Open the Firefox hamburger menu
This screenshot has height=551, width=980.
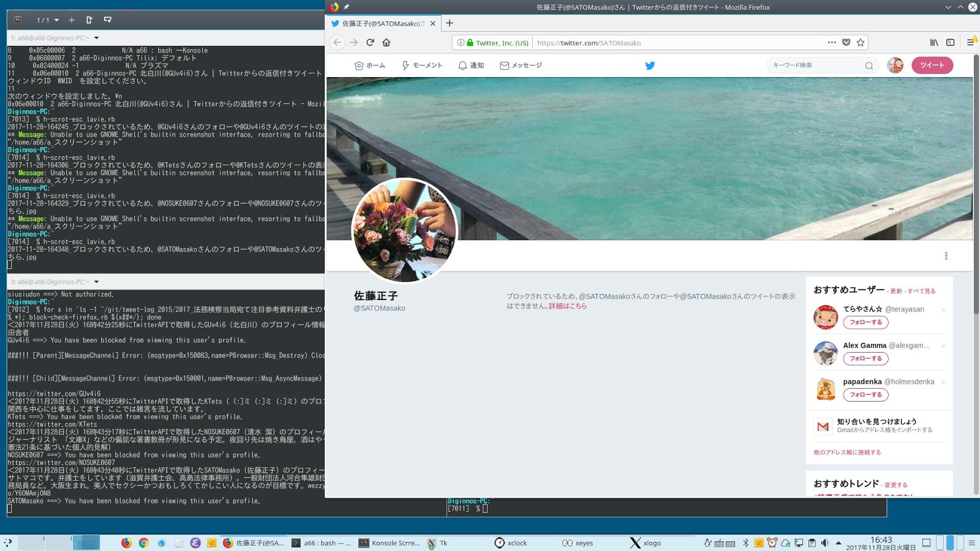pyautogui.click(x=971, y=42)
